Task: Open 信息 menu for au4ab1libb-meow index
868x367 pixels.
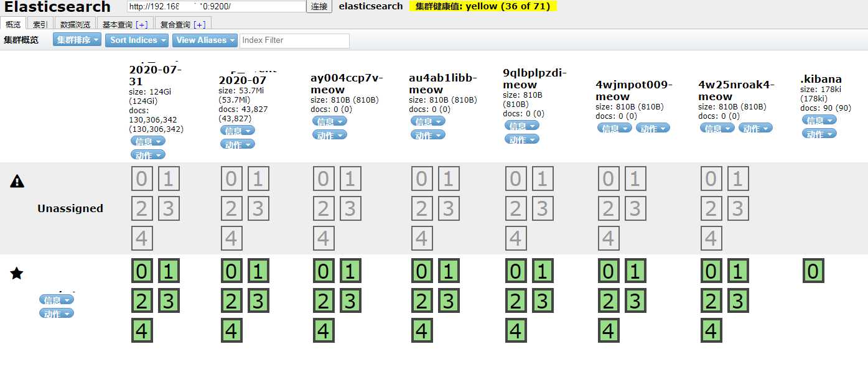Action: coord(428,121)
